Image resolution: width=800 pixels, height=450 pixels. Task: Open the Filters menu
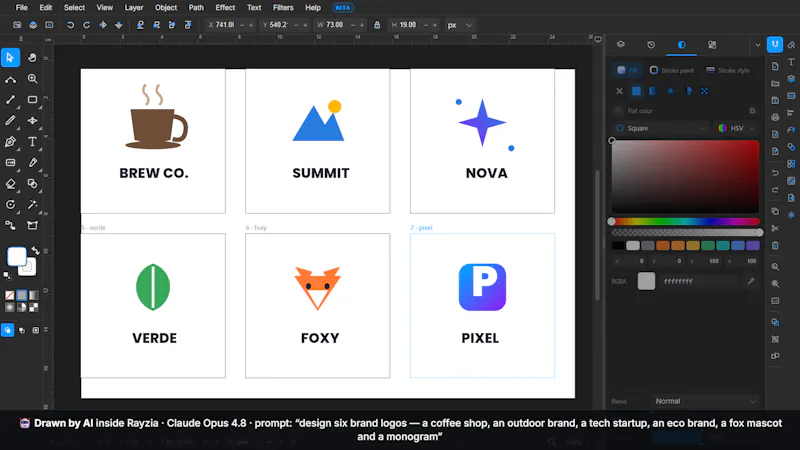(x=283, y=8)
